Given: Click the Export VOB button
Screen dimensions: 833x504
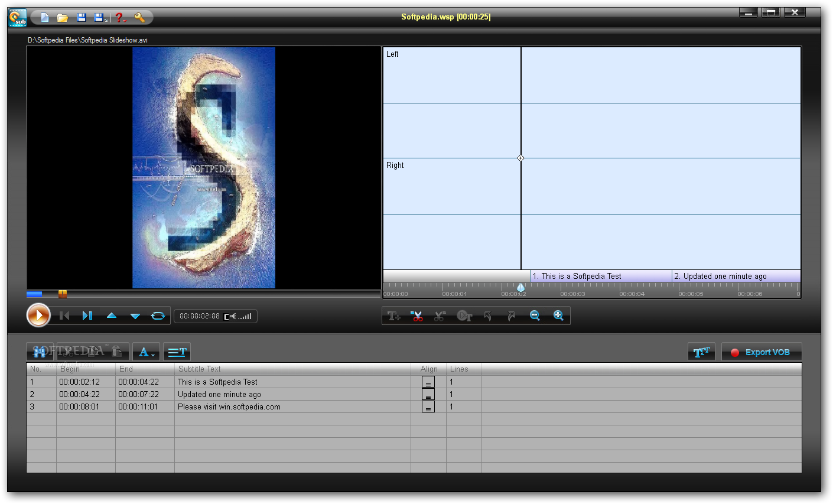Looking at the screenshot, I should pos(762,352).
